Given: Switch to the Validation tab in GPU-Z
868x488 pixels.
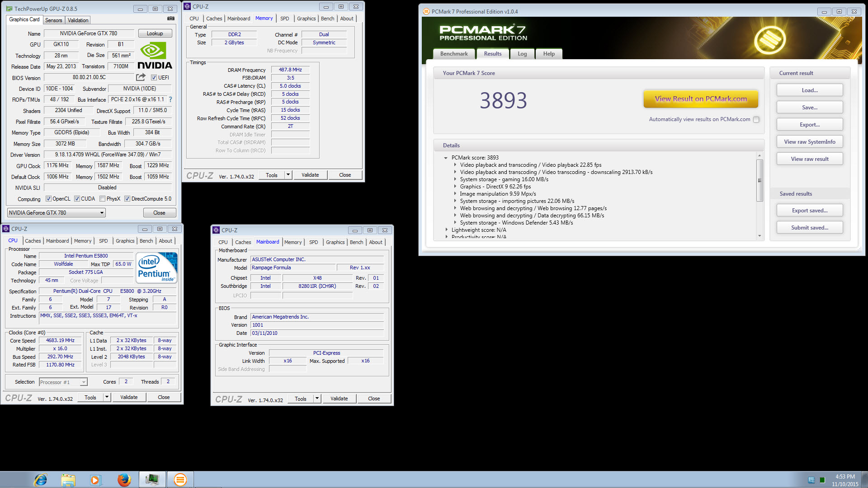Looking at the screenshot, I should [x=78, y=20].
